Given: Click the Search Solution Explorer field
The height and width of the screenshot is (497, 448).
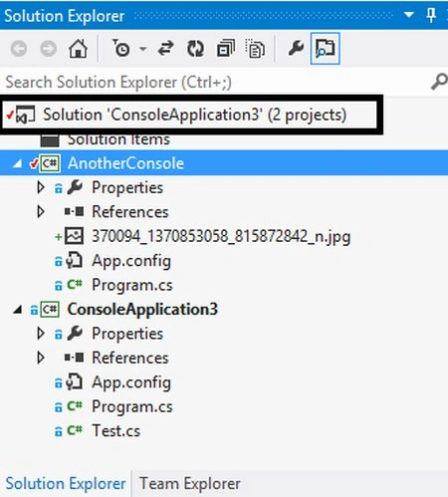Looking at the screenshot, I should point(216,82).
